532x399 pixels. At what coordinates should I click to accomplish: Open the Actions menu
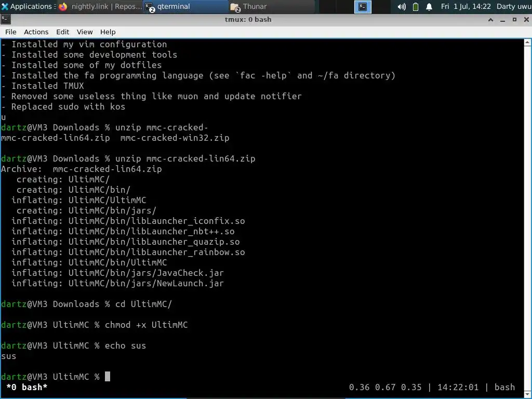tap(36, 32)
